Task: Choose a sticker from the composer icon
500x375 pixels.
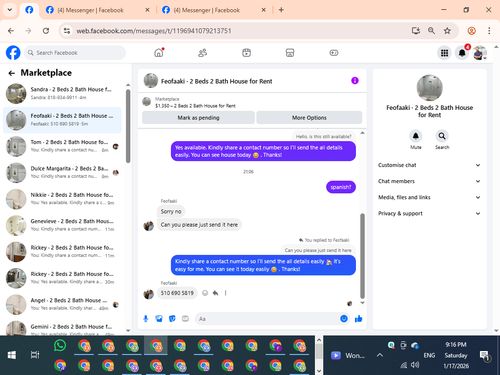Action: [172, 319]
